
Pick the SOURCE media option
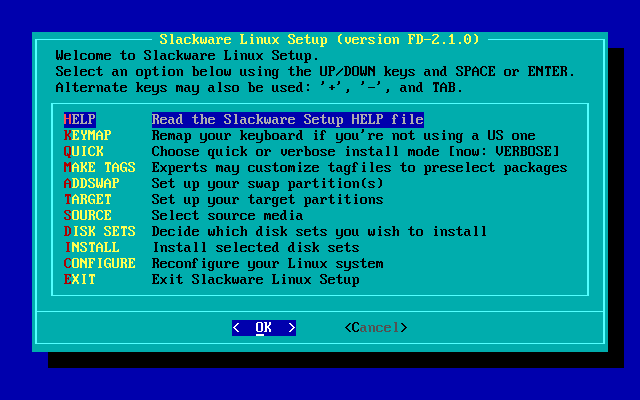[87, 215]
